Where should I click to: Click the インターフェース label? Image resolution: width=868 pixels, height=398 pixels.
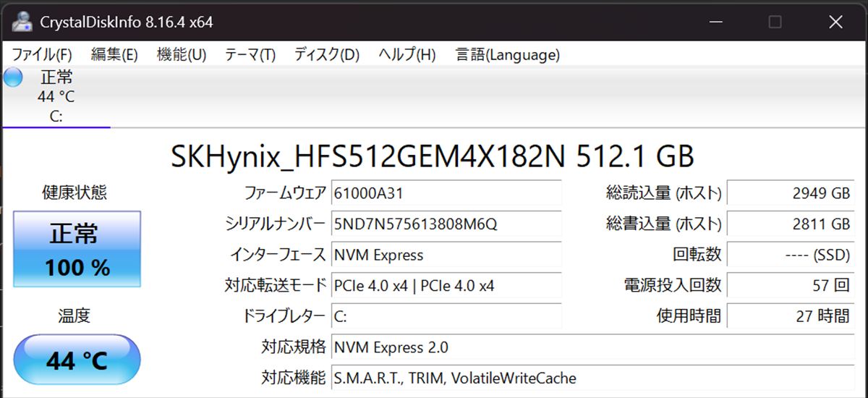click(x=278, y=255)
